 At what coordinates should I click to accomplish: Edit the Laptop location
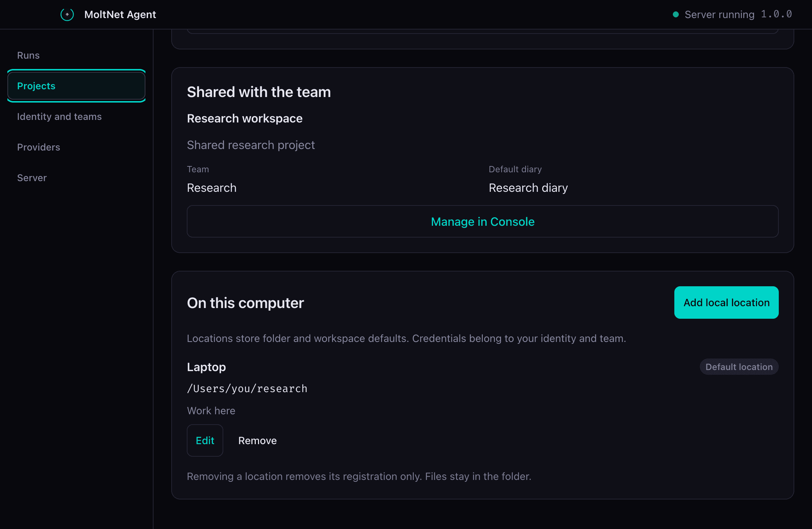[205, 440]
